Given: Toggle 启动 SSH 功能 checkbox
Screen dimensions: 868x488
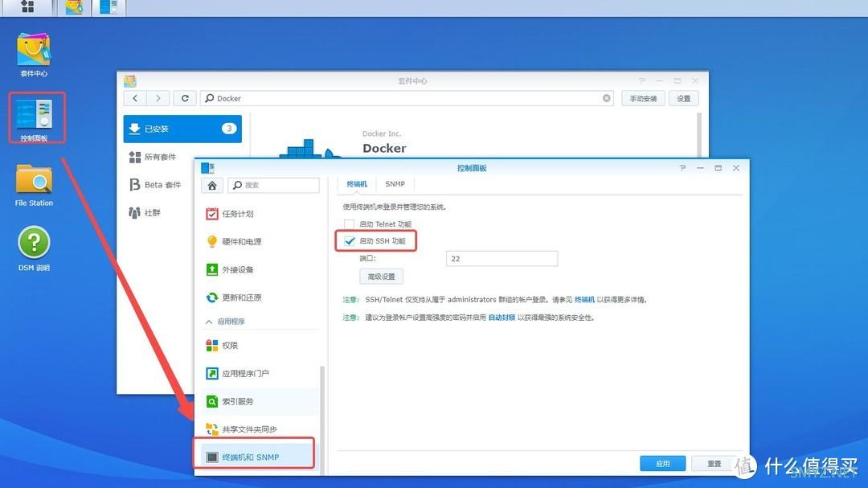Looking at the screenshot, I should pyautogui.click(x=350, y=241).
